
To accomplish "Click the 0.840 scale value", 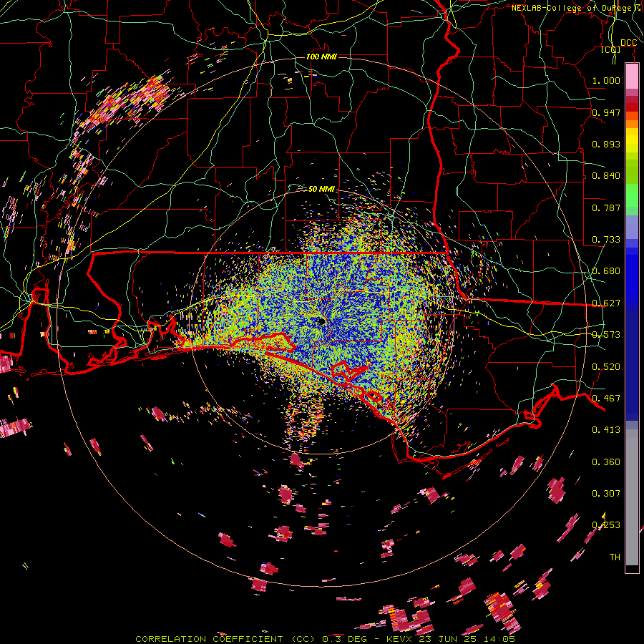I will (x=606, y=175).
